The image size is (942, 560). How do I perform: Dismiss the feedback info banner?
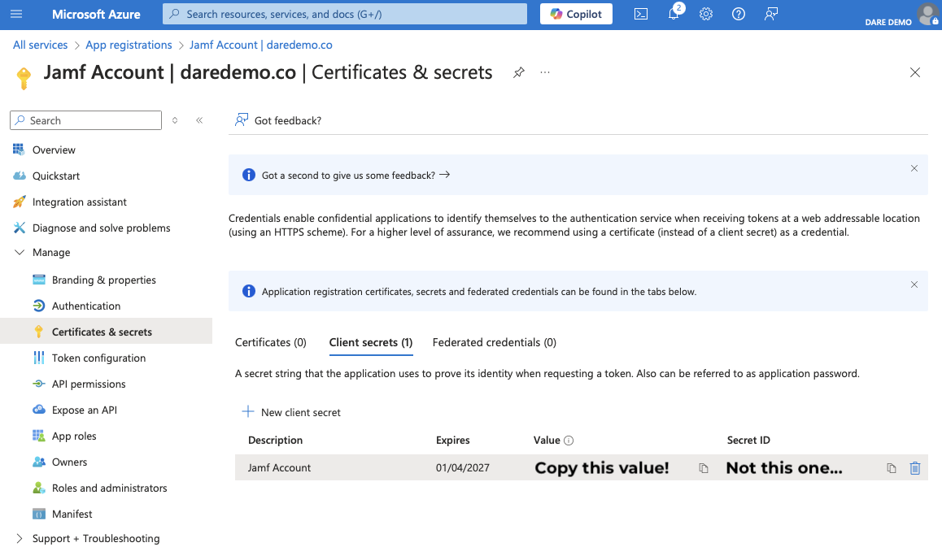pyautogui.click(x=914, y=168)
